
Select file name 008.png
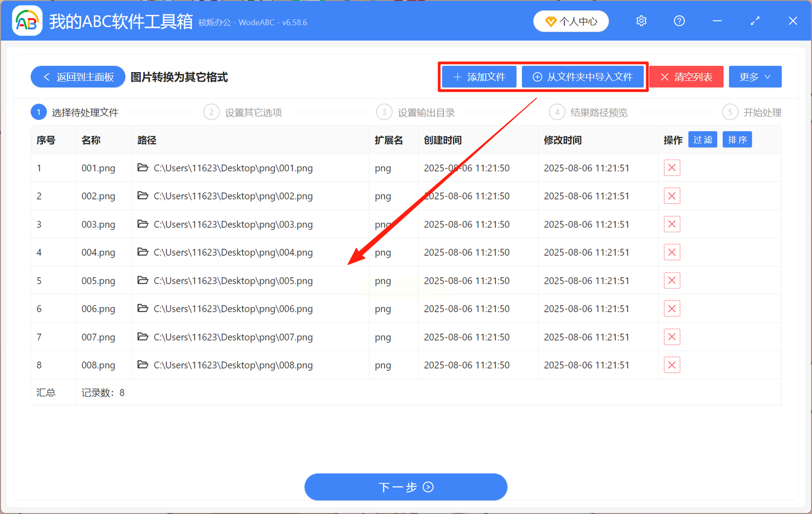click(98, 365)
